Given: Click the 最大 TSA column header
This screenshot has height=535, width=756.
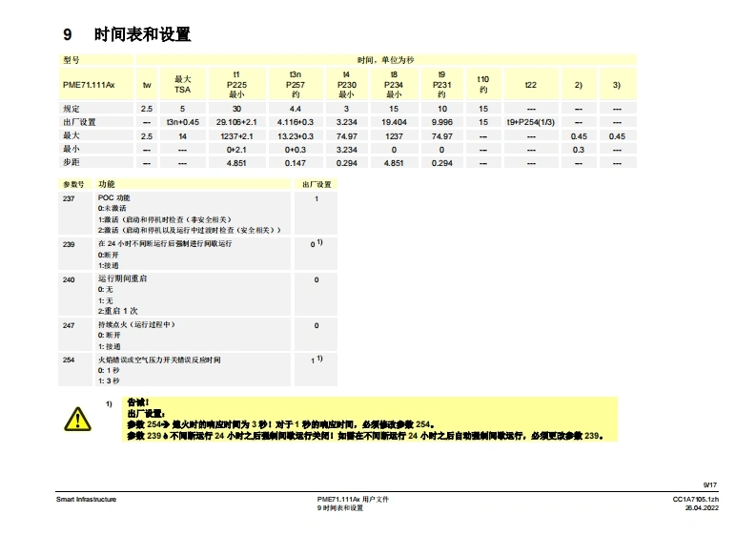Looking at the screenshot, I should [x=182, y=85].
